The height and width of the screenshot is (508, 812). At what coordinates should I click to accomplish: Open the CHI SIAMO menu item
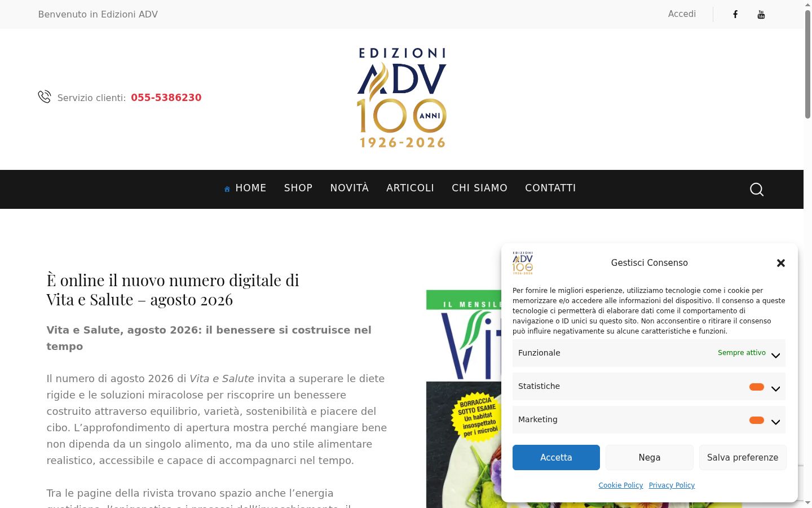pyautogui.click(x=479, y=188)
